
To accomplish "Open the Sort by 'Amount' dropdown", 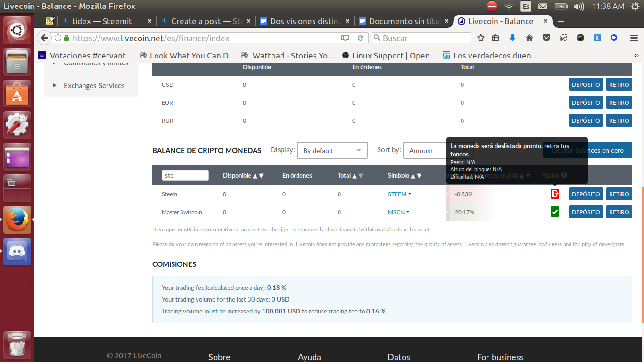I will point(438,150).
